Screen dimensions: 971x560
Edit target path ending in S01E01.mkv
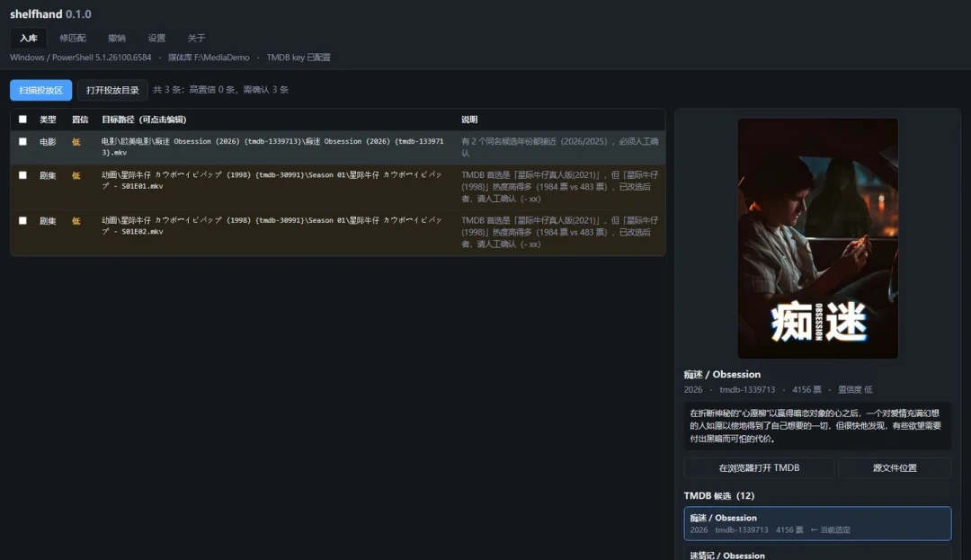pos(272,180)
